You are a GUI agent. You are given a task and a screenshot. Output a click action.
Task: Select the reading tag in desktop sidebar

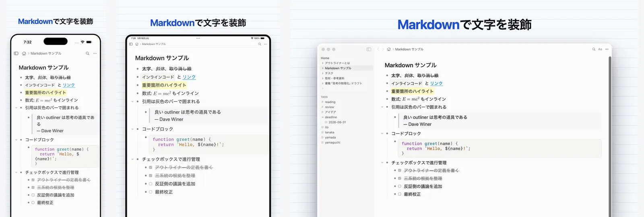tap(330, 102)
